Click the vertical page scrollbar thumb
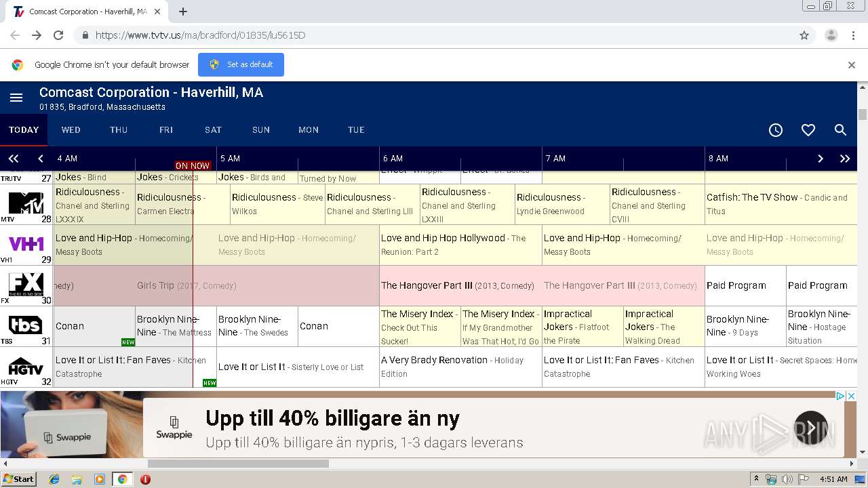Viewport: 868px width, 488px height. [x=863, y=114]
